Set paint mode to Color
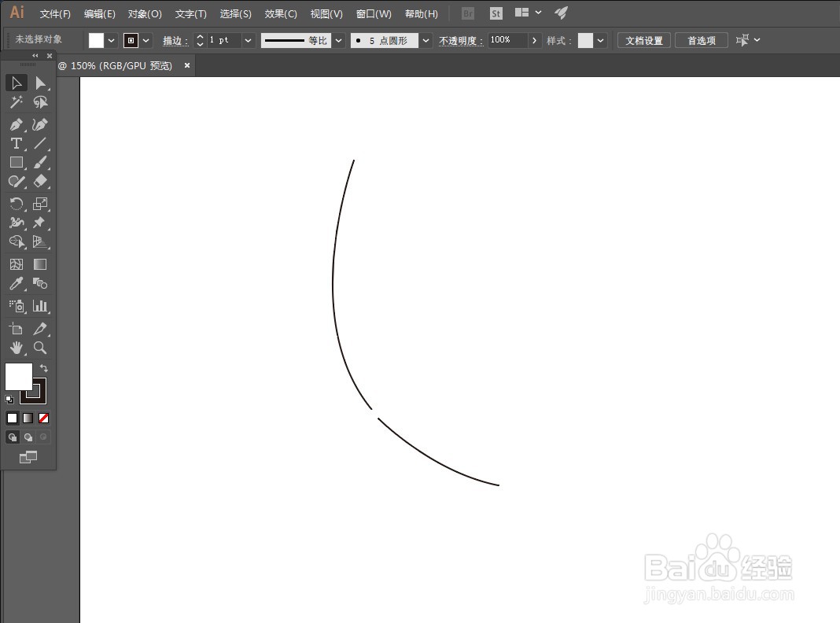Viewport: 840px width, 623px height. (12, 418)
